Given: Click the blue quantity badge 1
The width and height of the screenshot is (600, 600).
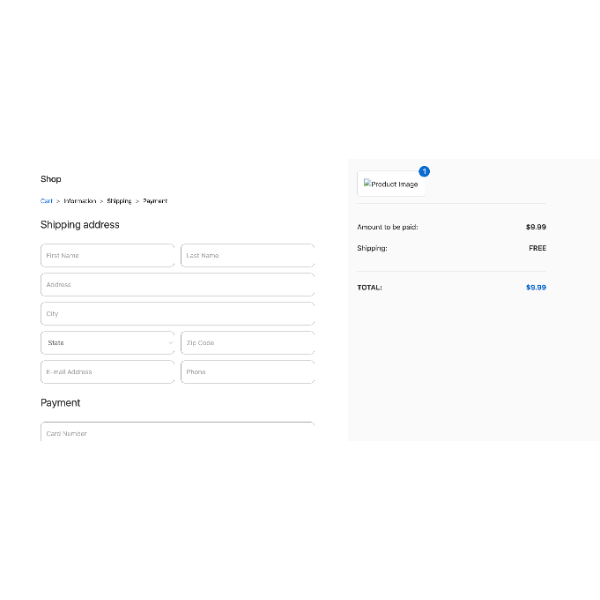Looking at the screenshot, I should point(424,171).
